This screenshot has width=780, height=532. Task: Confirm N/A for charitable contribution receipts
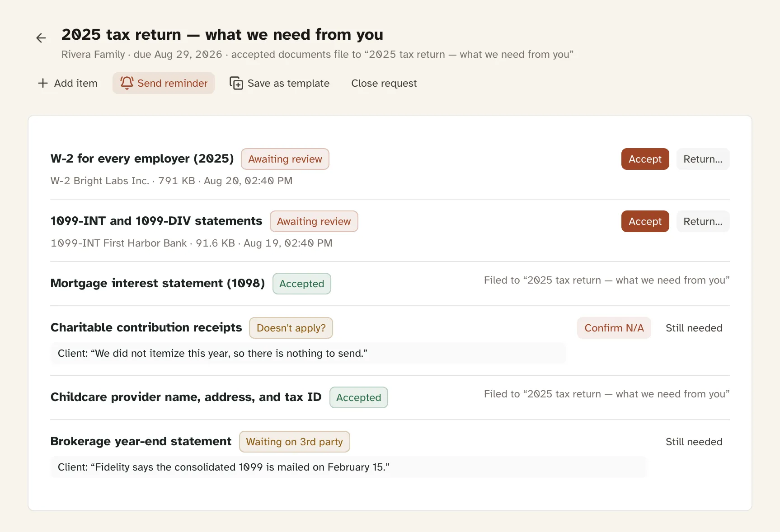[x=614, y=328]
